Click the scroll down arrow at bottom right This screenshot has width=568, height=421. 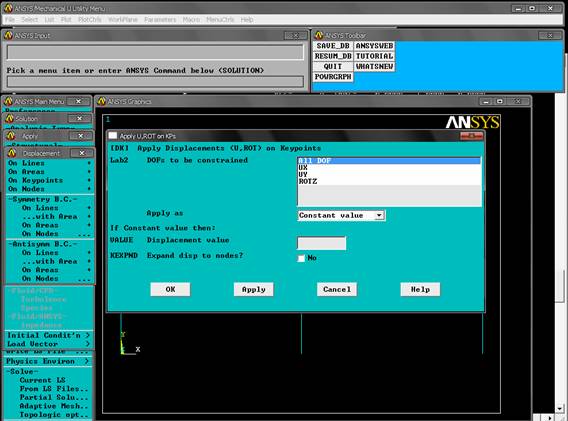560,408
